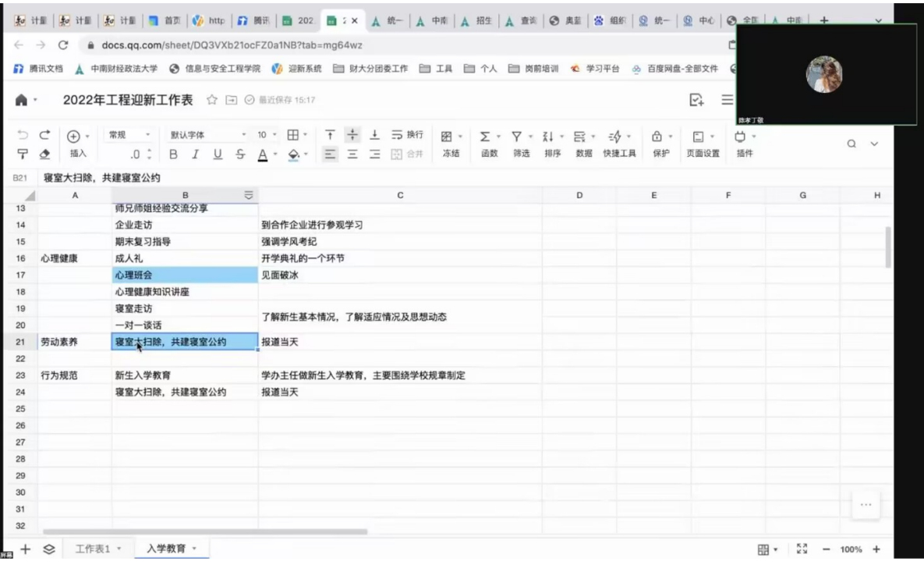The width and height of the screenshot is (924, 565).
Task: Select column C header
Action: [400, 195]
